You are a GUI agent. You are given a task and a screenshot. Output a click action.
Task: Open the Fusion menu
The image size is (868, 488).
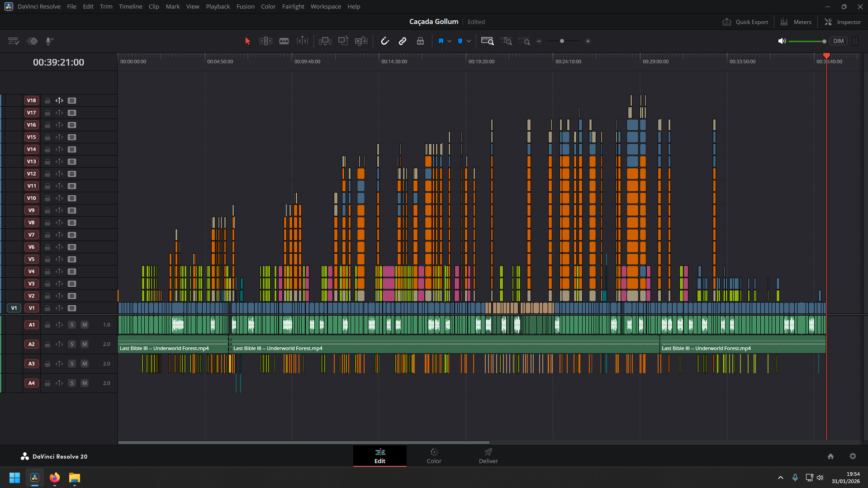click(x=245, y=6)
